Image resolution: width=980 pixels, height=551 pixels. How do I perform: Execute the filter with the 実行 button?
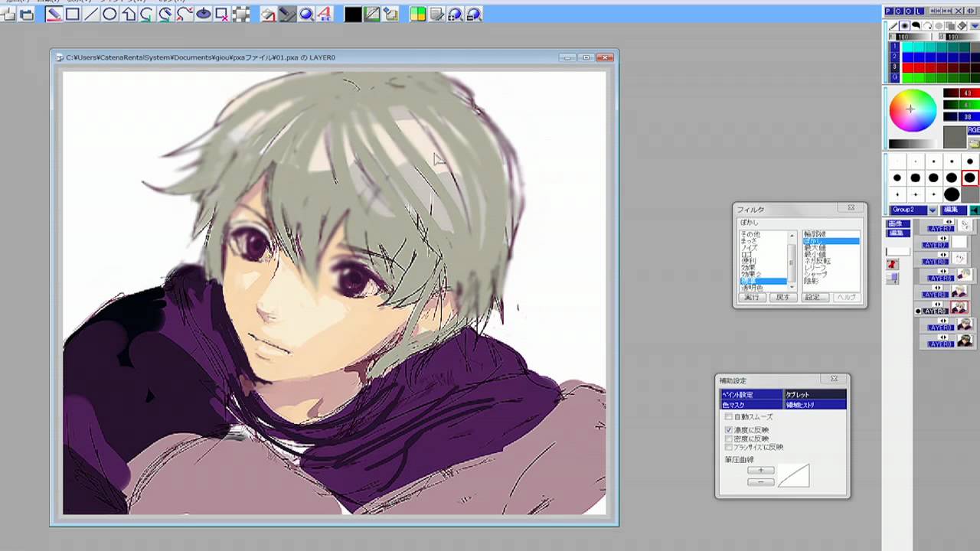coord(752,297)
